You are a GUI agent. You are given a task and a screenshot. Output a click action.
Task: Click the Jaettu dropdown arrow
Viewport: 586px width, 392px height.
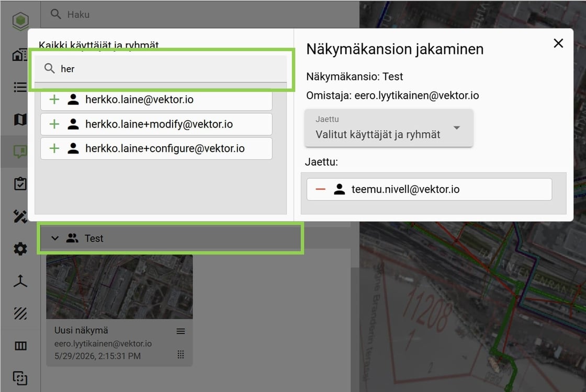(x=457, y=128)
